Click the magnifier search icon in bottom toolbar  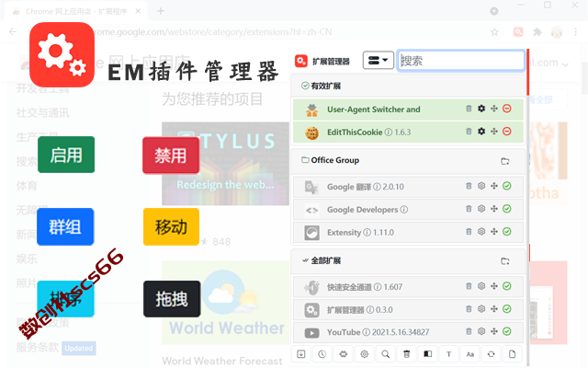(x=386, y=353)
